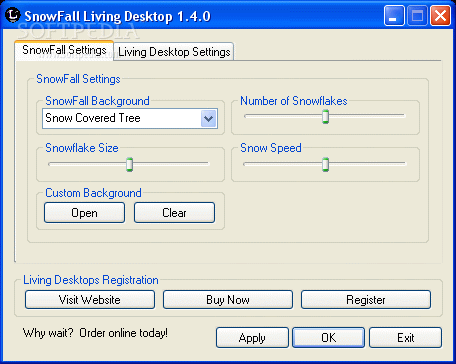Viewport: 456px width, 364px height.
Task: Close the window with the red X
Action: [x=440, y=16]
